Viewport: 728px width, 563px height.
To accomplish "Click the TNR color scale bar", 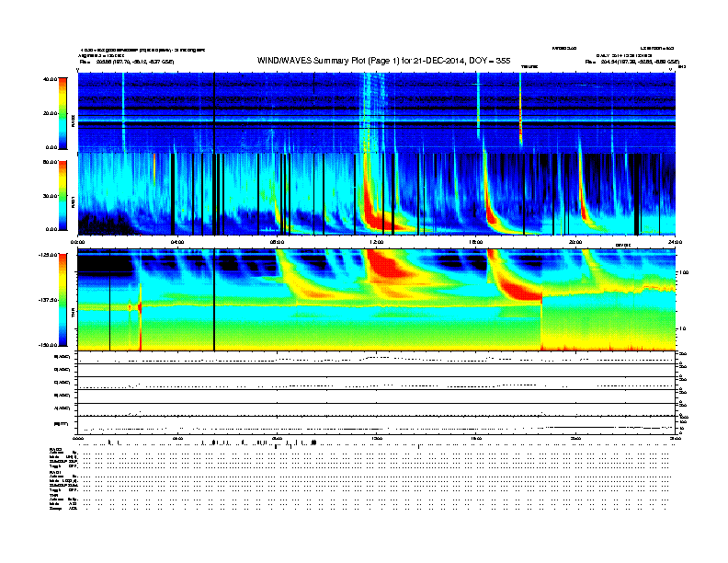I will click(63, 300).
